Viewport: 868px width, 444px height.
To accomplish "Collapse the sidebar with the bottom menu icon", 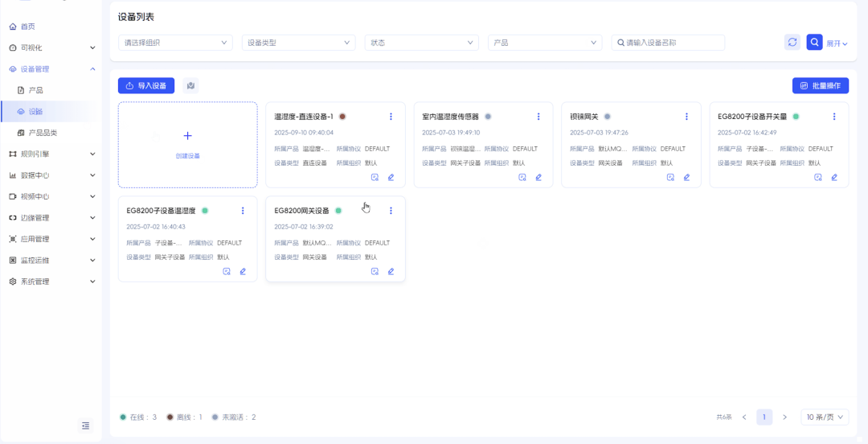I will tap(85, 425).
